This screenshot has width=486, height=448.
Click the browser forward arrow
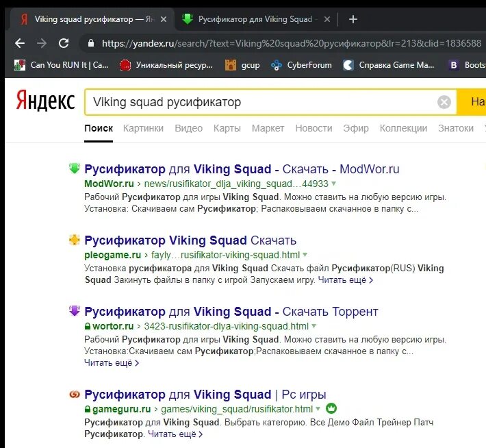(x=42, y=43)
